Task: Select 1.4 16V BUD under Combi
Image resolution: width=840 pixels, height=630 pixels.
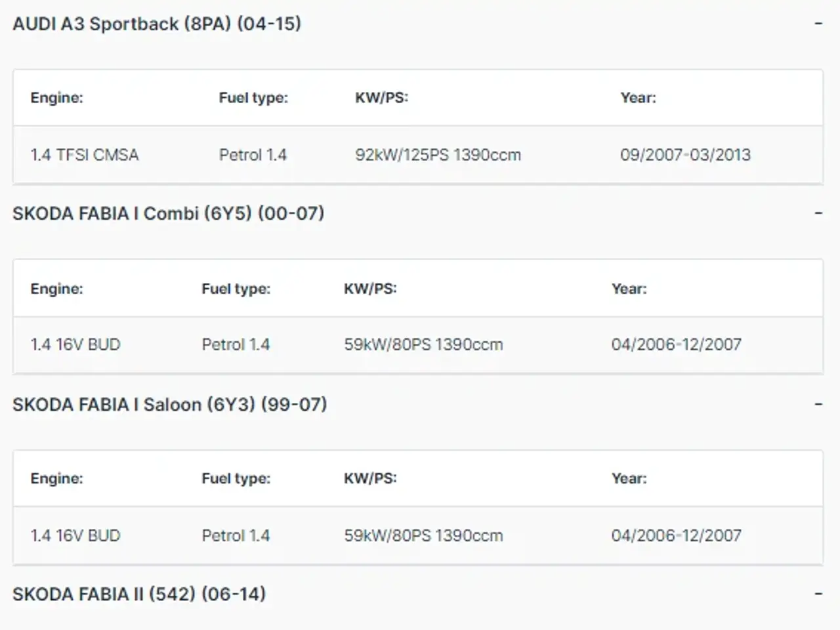Action: point(75,345)
